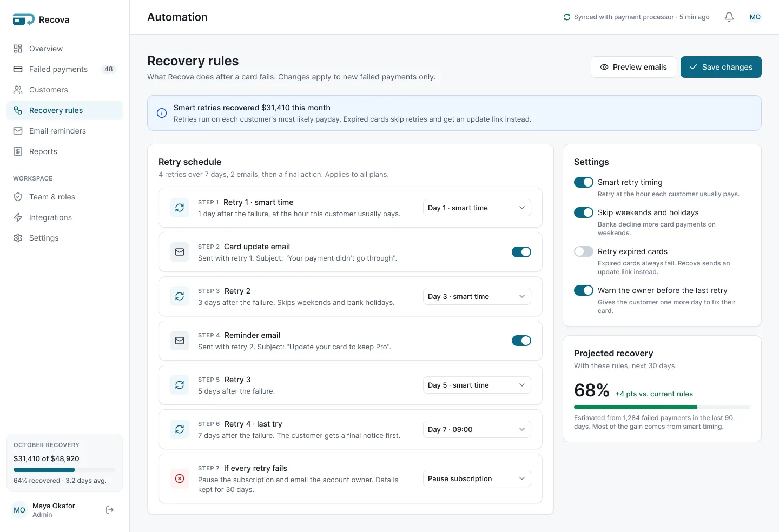Open the Day 7 · 09:00 dropdown
The image size is (779, 532).
pos(477,429)
